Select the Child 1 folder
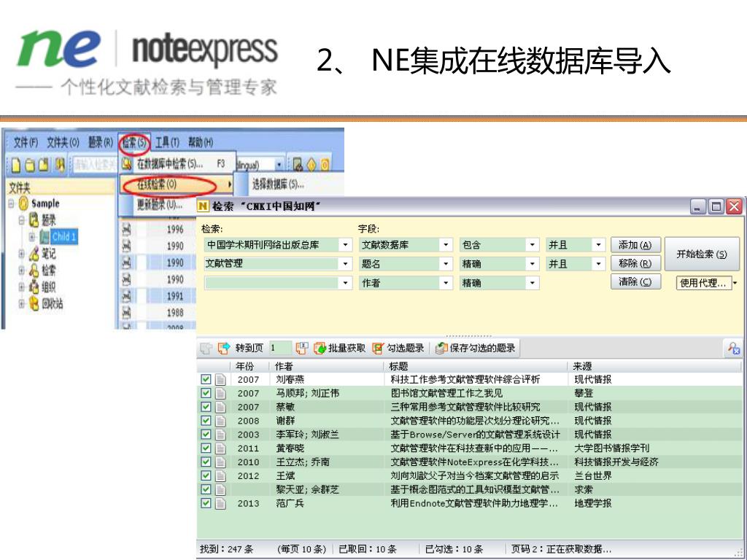This screenshot has width=747, height=560. [64, 237]
